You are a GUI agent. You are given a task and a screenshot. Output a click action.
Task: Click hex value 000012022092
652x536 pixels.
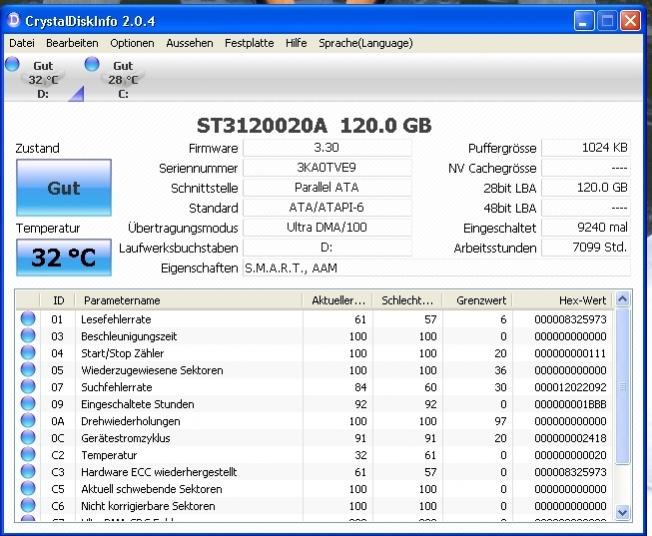tap(570, 387)
